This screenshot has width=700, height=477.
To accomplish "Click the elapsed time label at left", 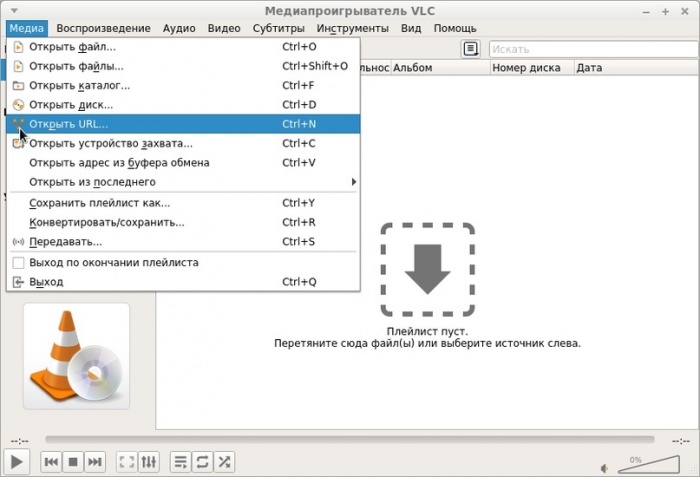I will click(x=20, y=441).
